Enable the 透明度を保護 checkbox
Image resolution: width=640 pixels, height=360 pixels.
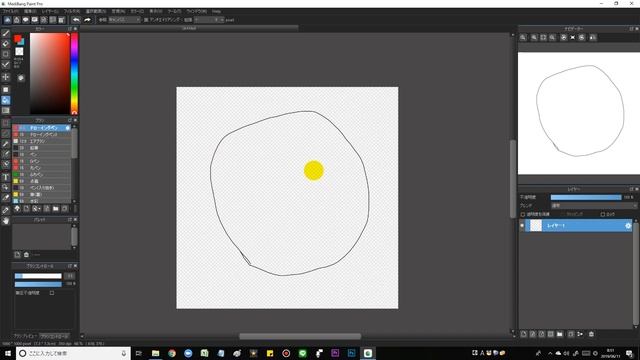523,214
